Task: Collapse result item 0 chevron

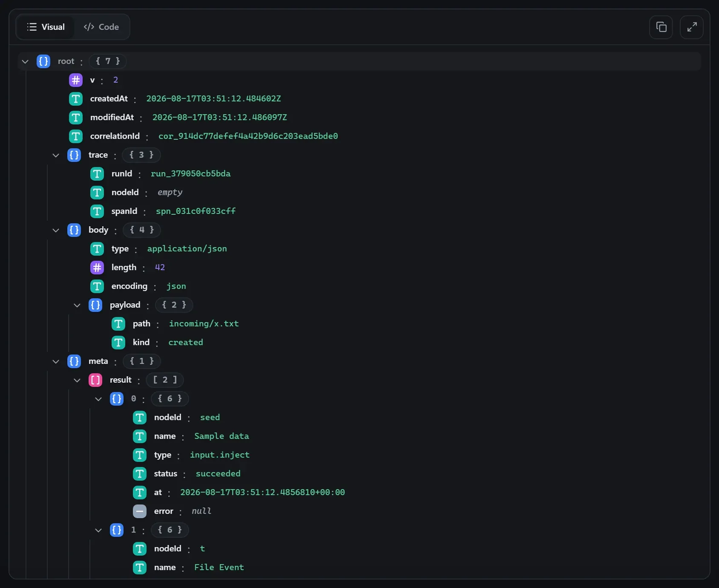Action: point(98,399)
